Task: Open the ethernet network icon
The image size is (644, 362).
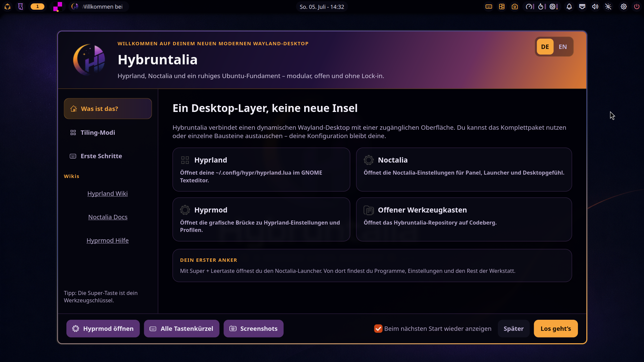Action: [x=582, y=7]
